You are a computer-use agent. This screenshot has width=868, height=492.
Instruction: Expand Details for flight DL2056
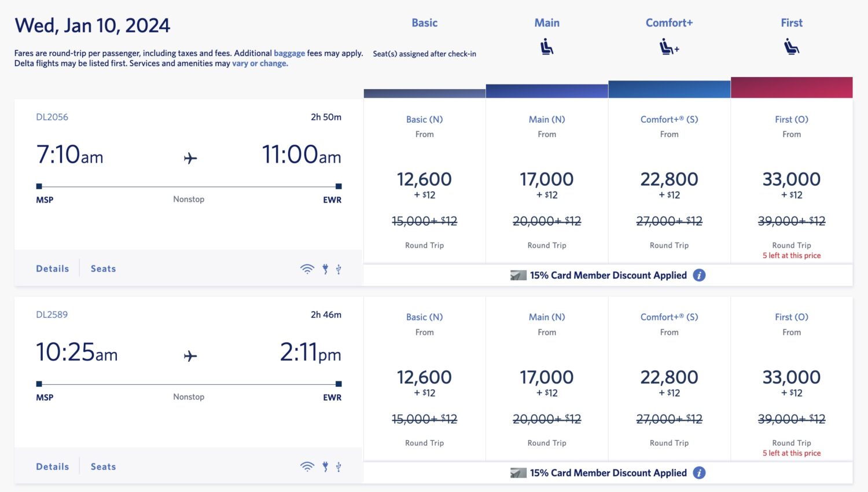[52, 268]
